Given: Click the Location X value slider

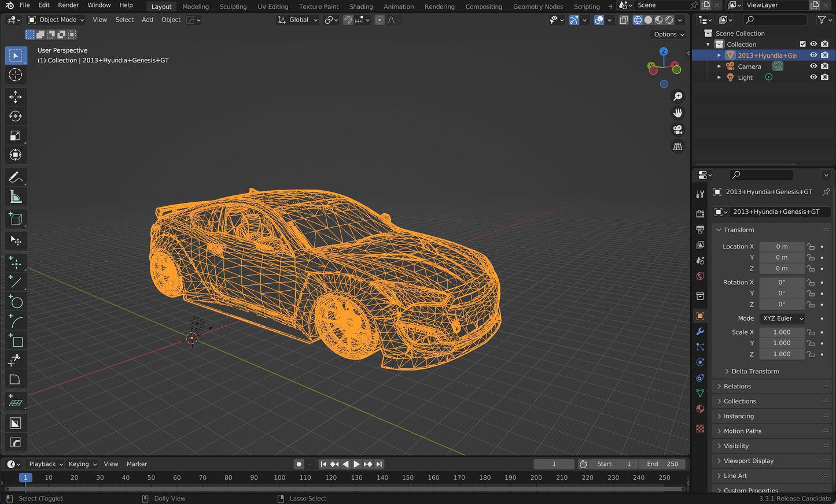Looking at the screenshot, I should pyautogui.click(x=782, y=246).
